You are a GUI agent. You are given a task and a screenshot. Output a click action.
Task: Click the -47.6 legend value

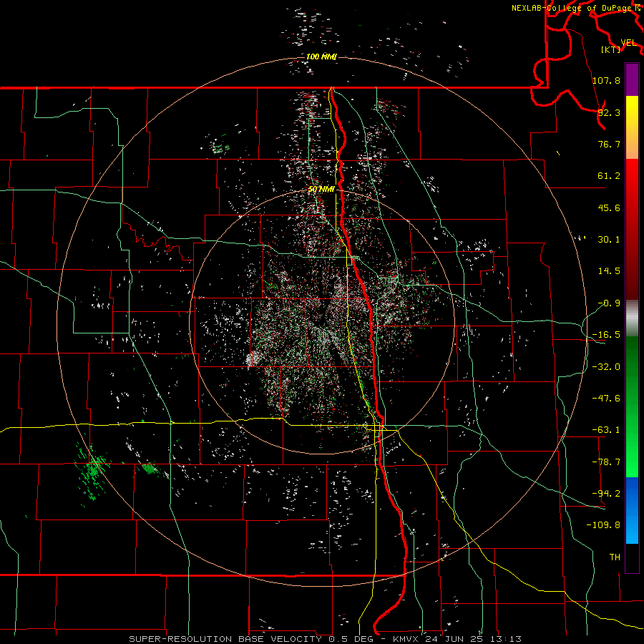point(606,399)
